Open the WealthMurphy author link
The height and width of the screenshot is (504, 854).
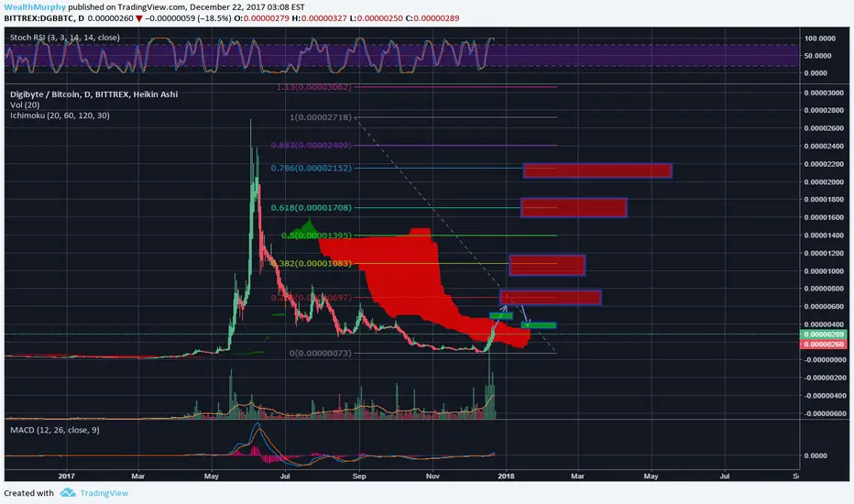pos(35,7)
